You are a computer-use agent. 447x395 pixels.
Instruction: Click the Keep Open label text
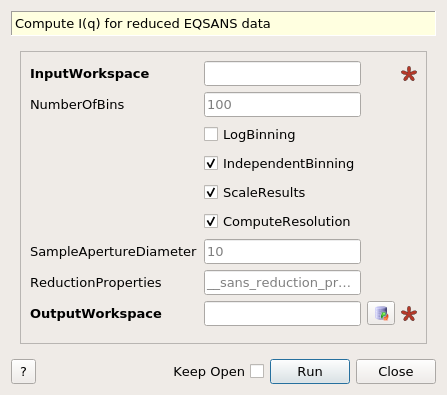(209, 372)
